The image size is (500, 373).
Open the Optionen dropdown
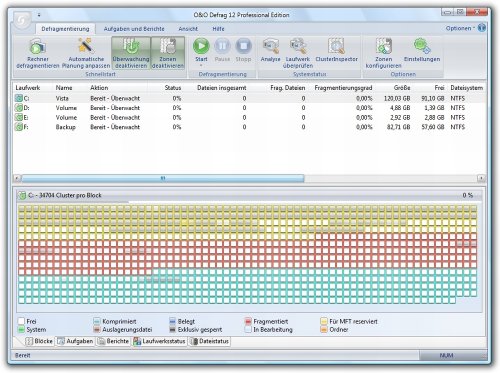[x=460, y=28]
